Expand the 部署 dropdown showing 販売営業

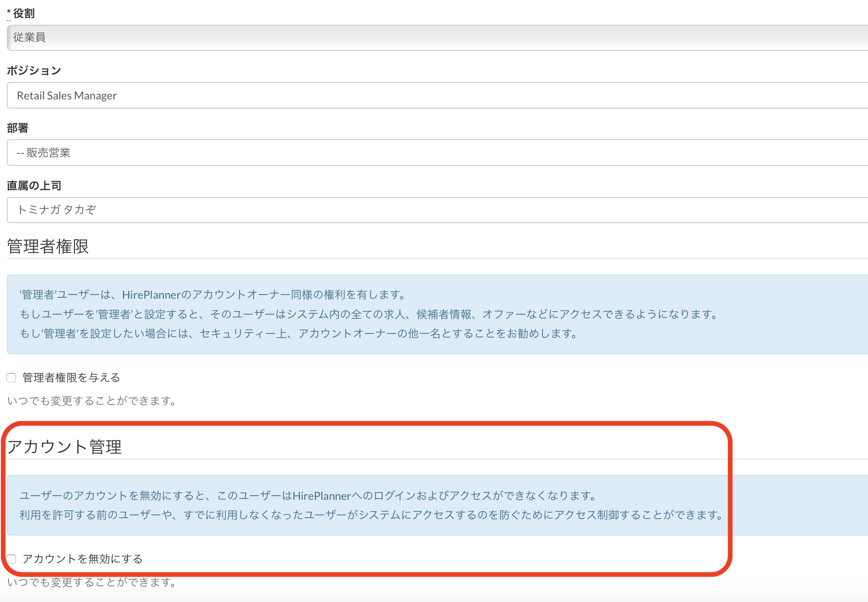tap(435, 153)
